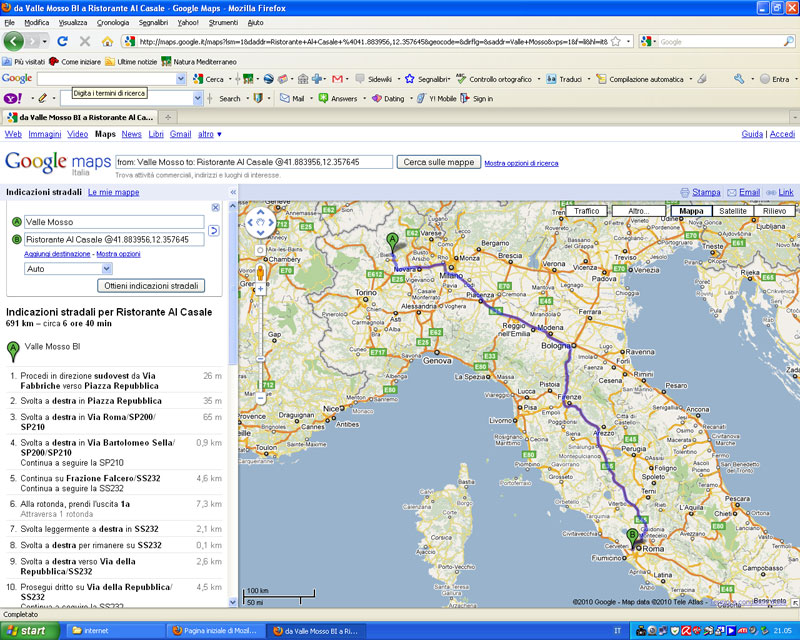Open a new tab with plus button
Screen dimensions: 800x640
[x=167, y=117]
